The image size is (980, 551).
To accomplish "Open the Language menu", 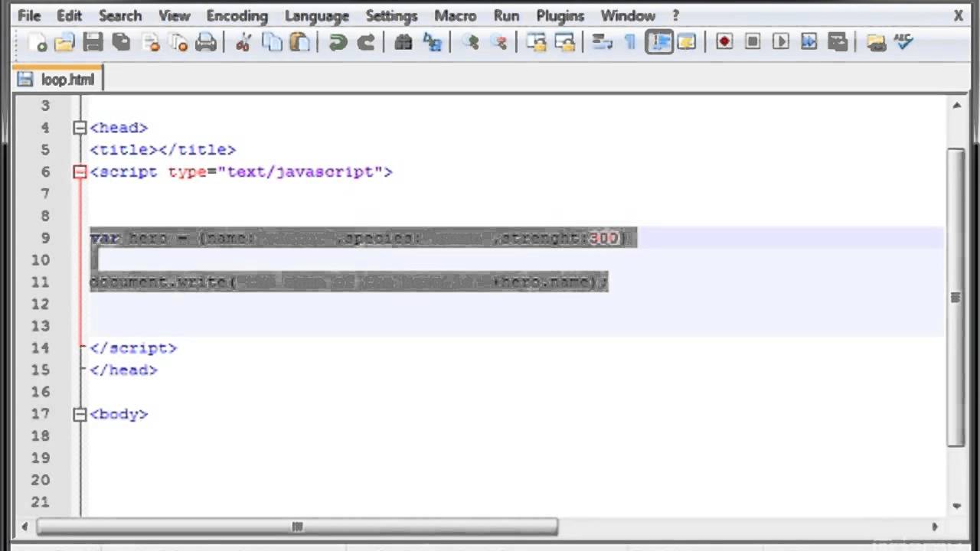I will 317,15.
